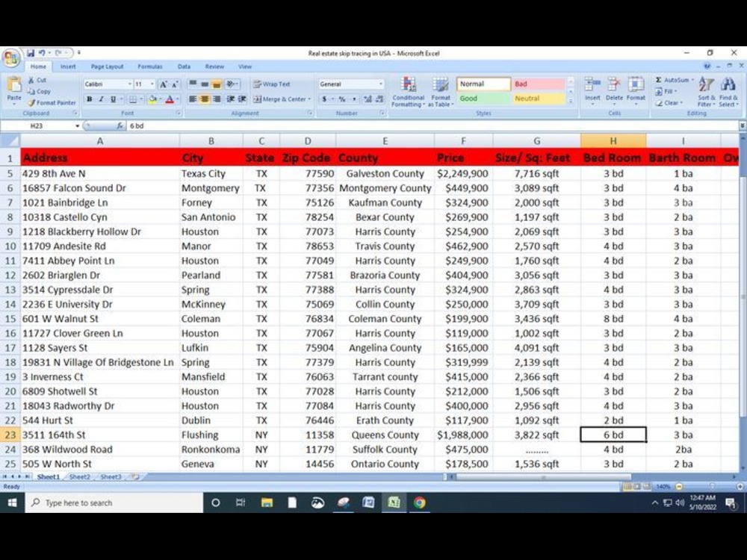Save the workbook from Quick Access Toolbar
Image resolution: width=747 pixels, height=560 pixels.
click(31, 53)
